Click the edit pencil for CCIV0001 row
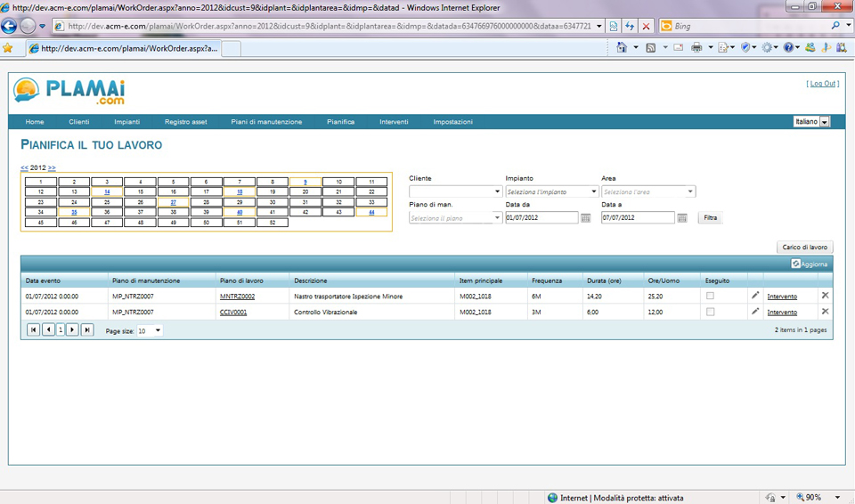This screenshot has width=855, height=504. [x=755, y=311]
